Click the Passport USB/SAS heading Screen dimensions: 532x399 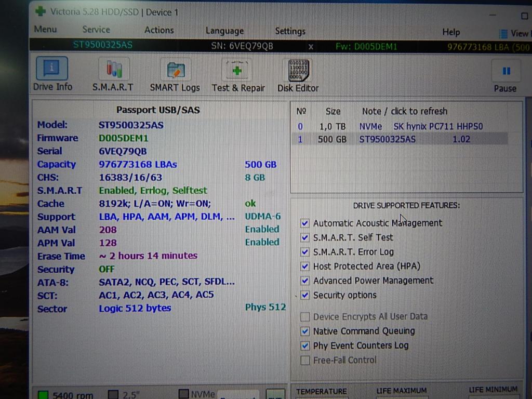pyautogui.click(x=158, y=110)
